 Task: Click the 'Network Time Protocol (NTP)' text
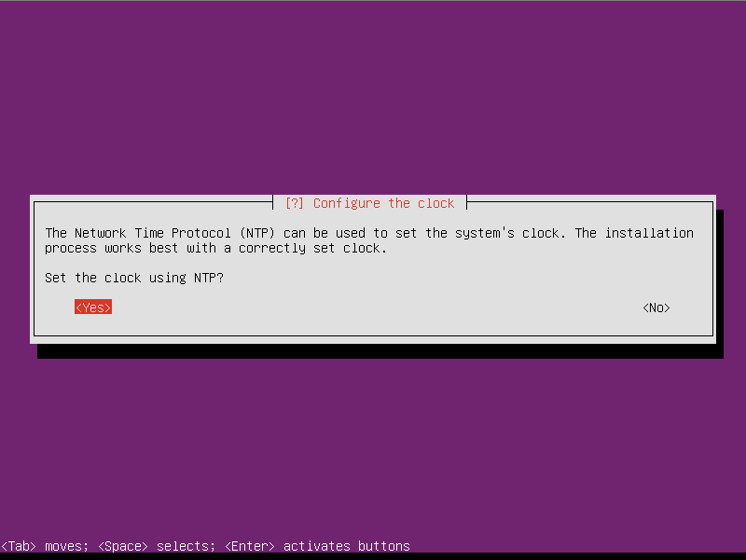click(174, 233)
